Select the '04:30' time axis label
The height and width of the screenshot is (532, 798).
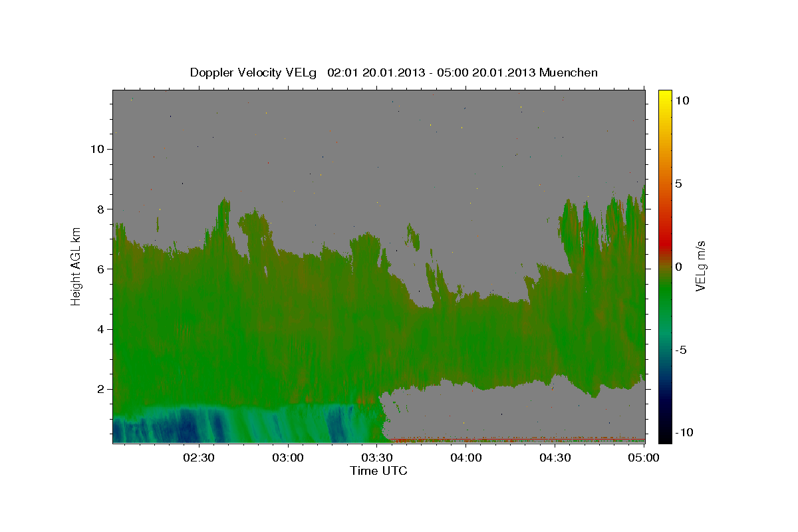(x=555, y=458)
